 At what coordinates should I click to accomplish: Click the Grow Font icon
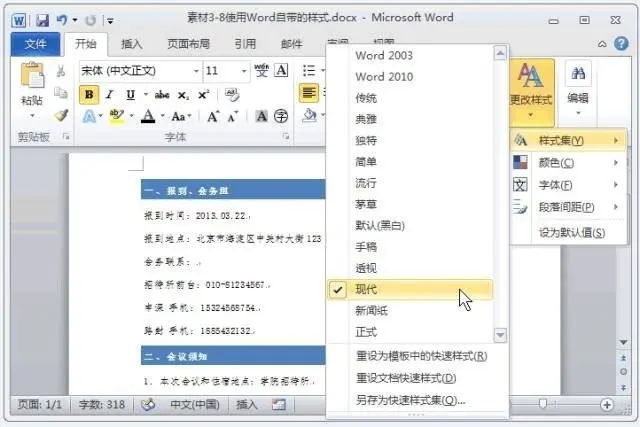pos(213,117)
